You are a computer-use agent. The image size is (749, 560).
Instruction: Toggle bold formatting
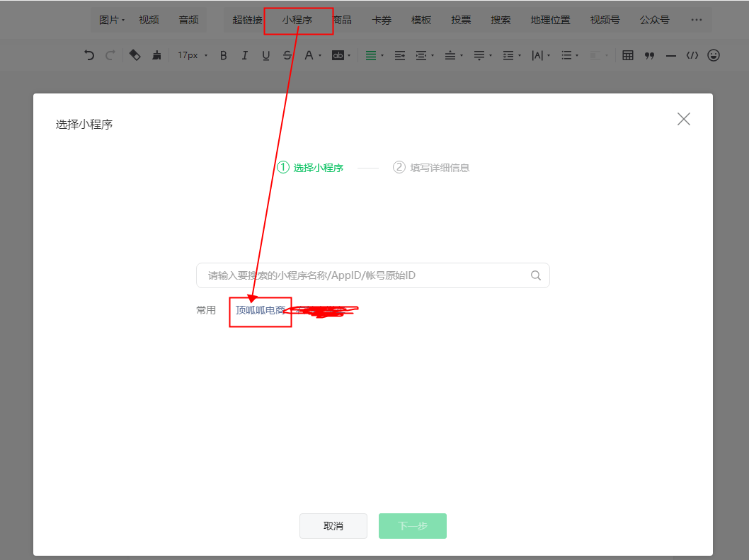click(x=223, y=55)
